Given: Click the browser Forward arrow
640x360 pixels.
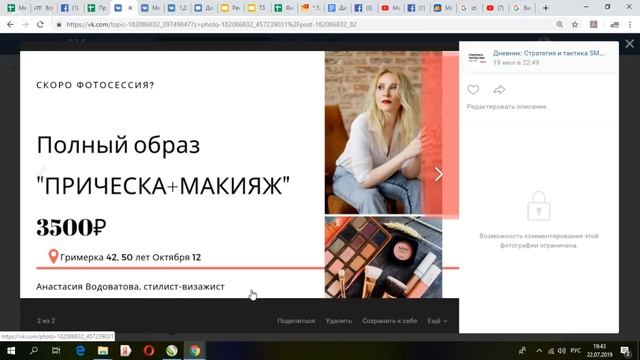Looking at the screenshot, I should click(25, 24).
